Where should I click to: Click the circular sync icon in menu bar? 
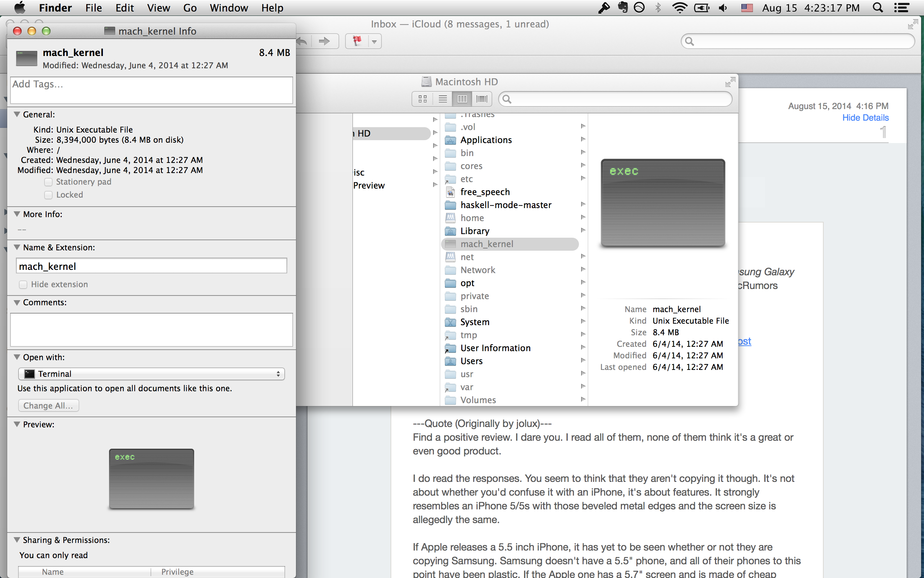coord(639,8)
